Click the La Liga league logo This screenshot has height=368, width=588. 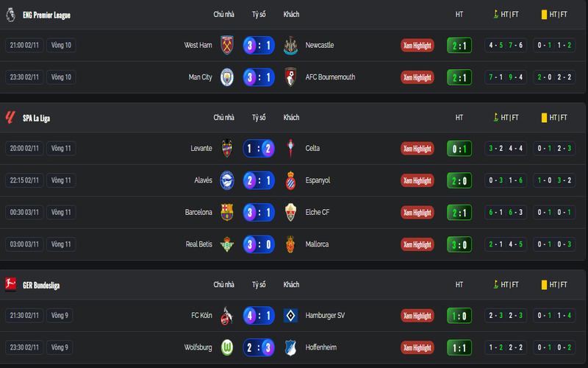click(x=10, y=118)
